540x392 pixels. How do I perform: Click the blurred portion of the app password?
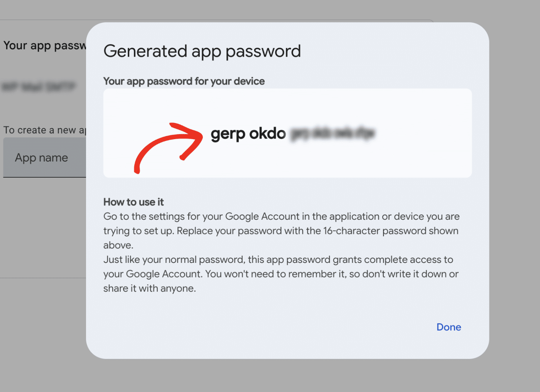[332, 133]
